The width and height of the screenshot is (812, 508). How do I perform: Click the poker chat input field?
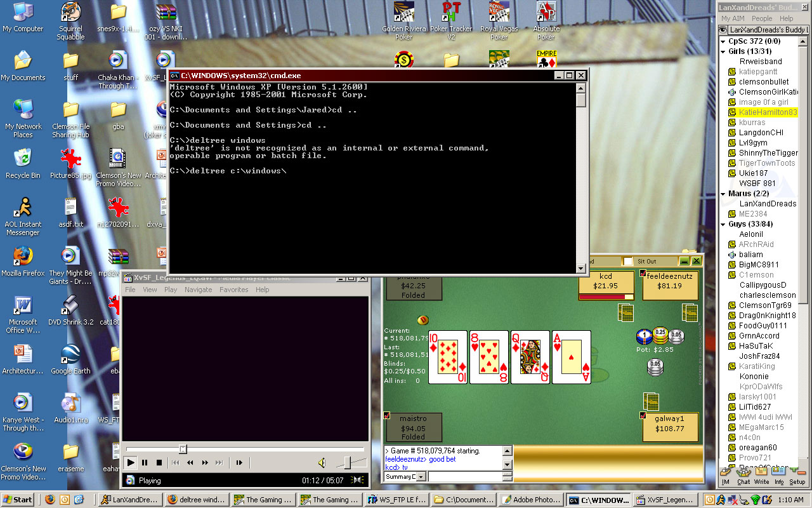464,476
